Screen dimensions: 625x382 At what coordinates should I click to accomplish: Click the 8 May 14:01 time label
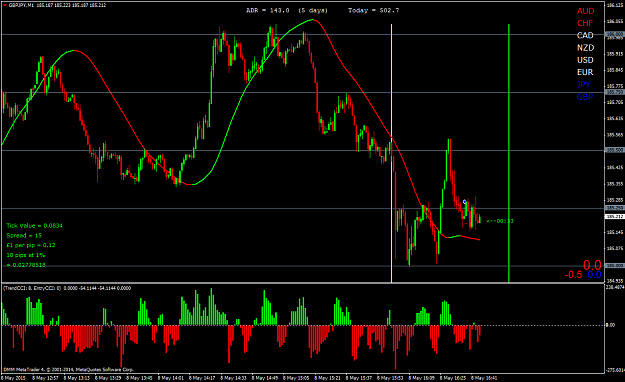(171, 378)
